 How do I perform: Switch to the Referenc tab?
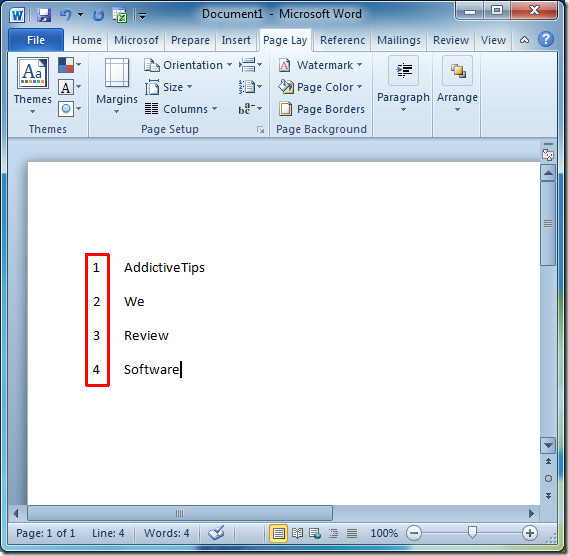point(342,40)
